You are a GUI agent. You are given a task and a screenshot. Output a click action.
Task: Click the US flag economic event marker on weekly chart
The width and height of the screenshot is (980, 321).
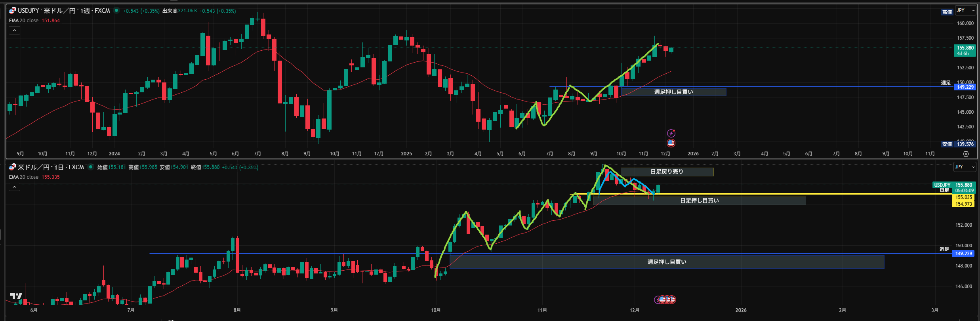tap(671, 143)
